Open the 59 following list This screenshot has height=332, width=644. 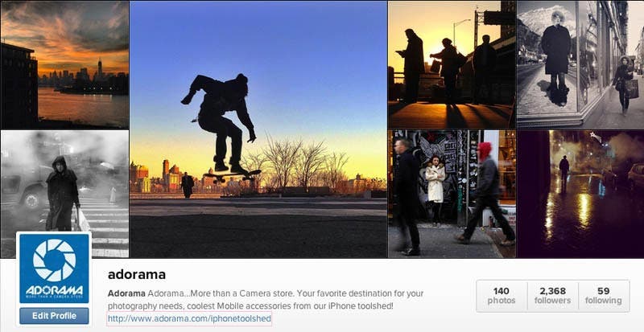pos(603,296)
